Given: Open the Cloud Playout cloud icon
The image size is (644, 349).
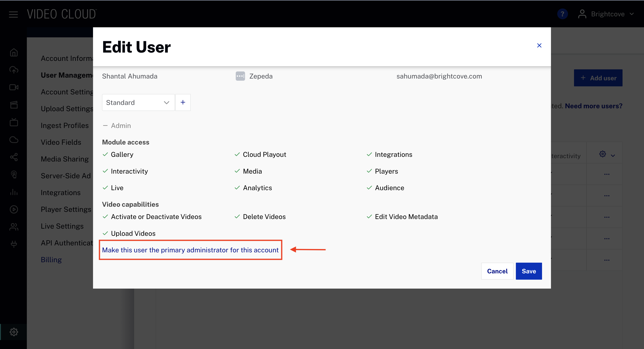Looking at the screenshot, I should point(14,140).
